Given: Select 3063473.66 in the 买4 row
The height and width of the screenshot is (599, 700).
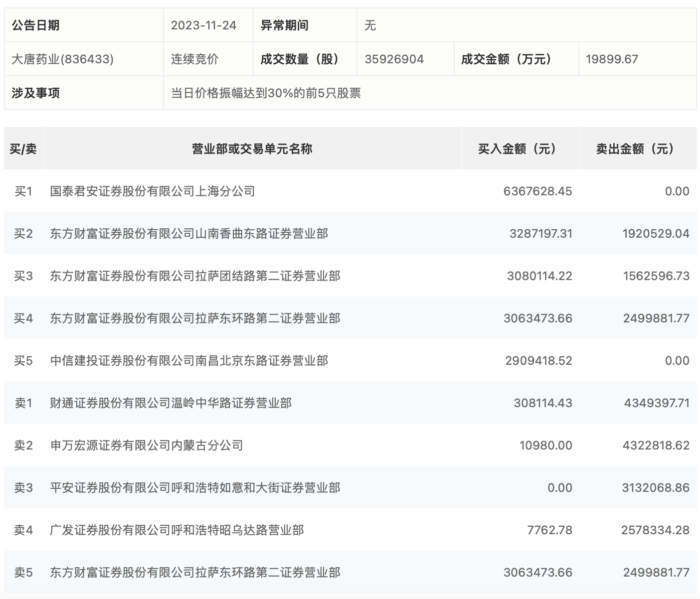Looking at the screenshot, I should click(538, 318).
